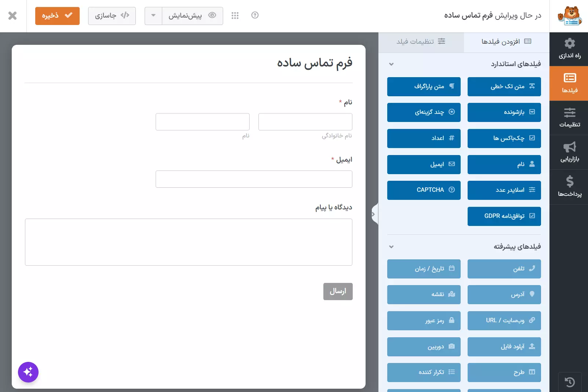Add an Email (ایمیل) field button
This screenshot has height=392, width=588.
click(x=424, y=165)
